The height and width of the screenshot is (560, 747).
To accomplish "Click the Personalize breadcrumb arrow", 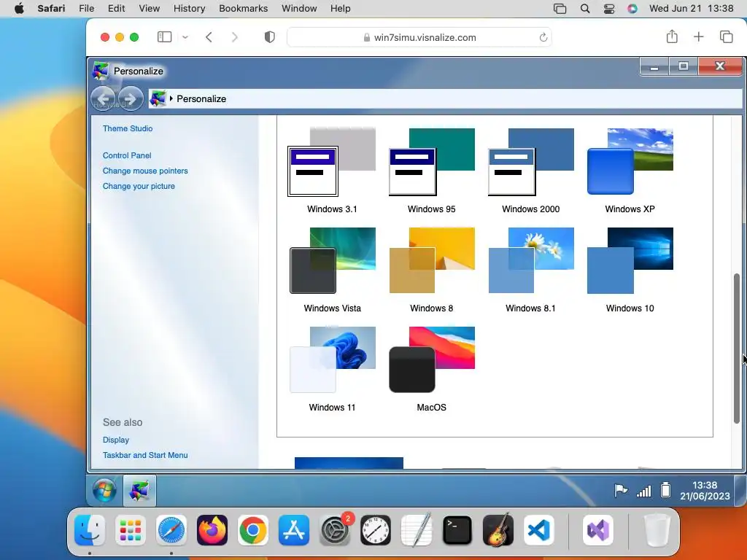I will tap(171, 98).
